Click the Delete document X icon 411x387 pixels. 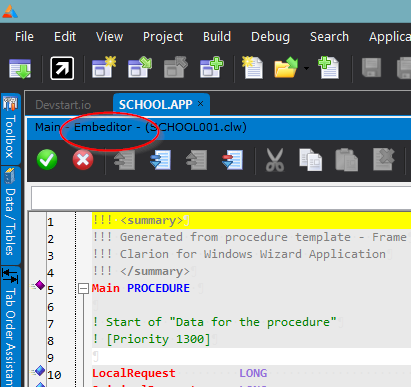click(x=383, y=159)
